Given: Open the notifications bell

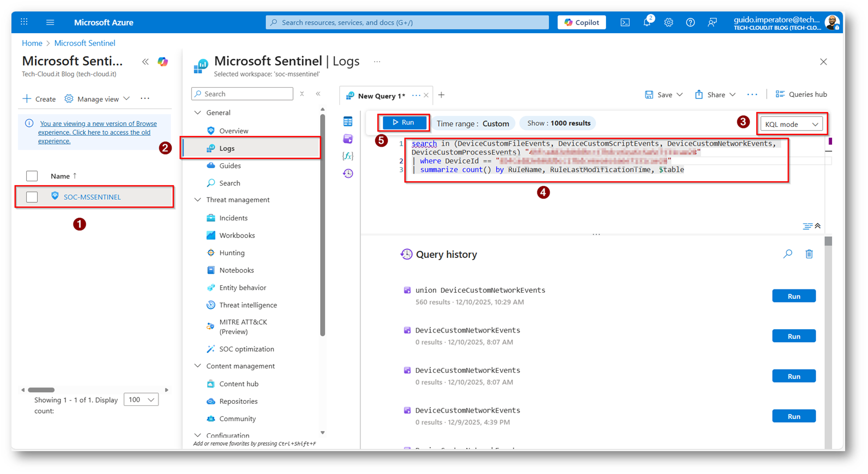Looking at the screenshot, I should tap(647, 22).
